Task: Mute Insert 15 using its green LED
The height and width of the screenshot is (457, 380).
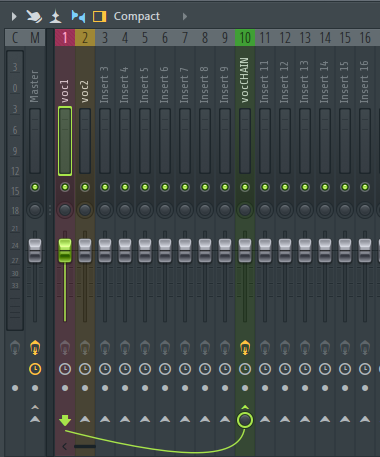Action: click(345, 187)
